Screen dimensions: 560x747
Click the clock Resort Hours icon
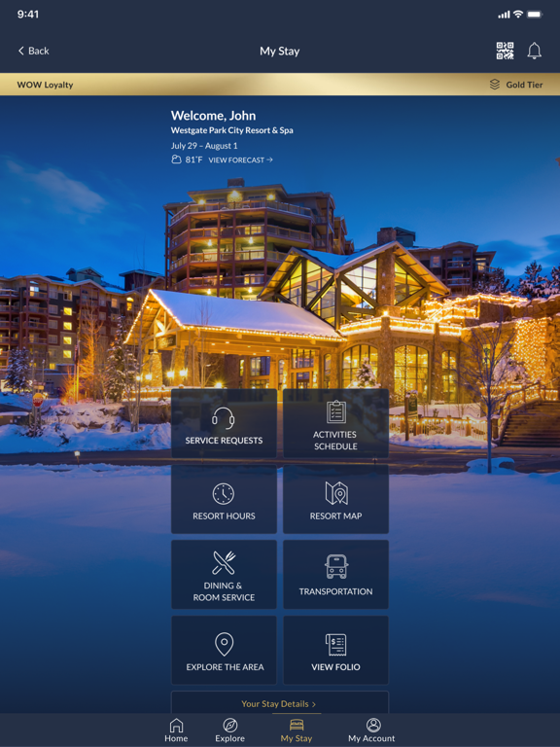224,493
